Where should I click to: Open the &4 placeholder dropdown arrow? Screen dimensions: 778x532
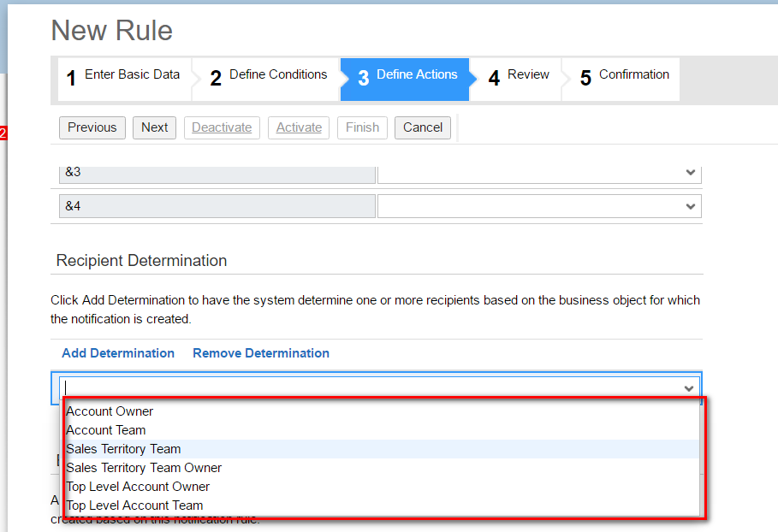[x=690, y=206]
